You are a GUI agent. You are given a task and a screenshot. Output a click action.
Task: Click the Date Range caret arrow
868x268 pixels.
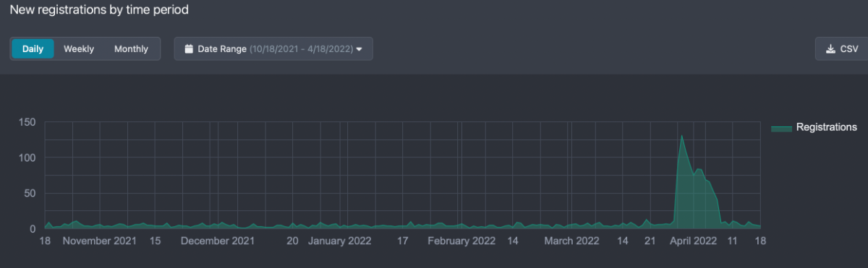(359, 49)
